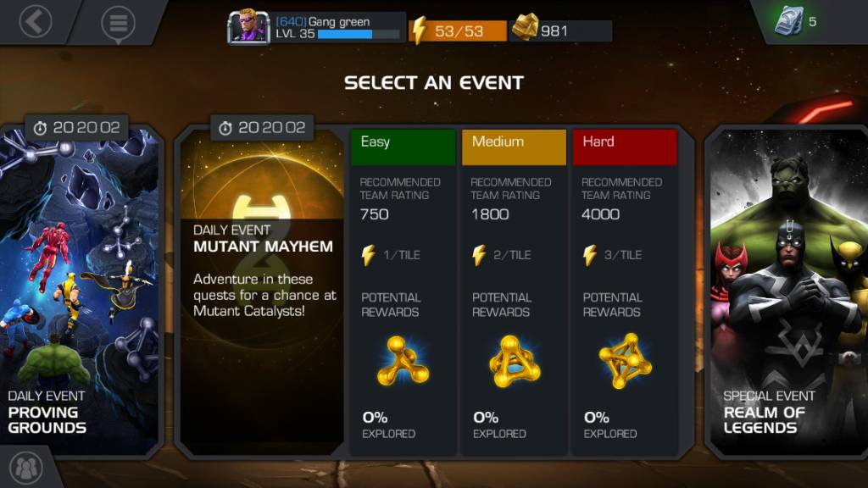The image size is (868, 488).
Task: Open the alliance people icon
Action: pos(25,468)
